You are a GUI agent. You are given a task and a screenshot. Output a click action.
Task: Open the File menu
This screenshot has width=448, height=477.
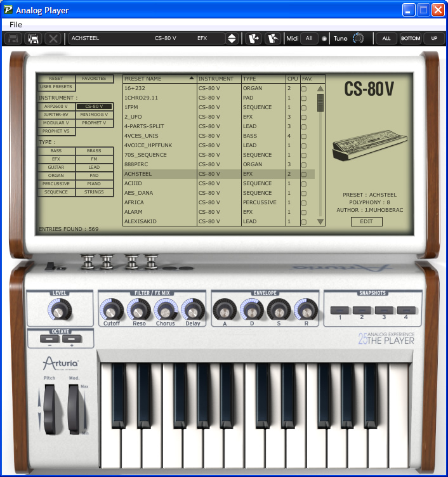click(15, 25)
